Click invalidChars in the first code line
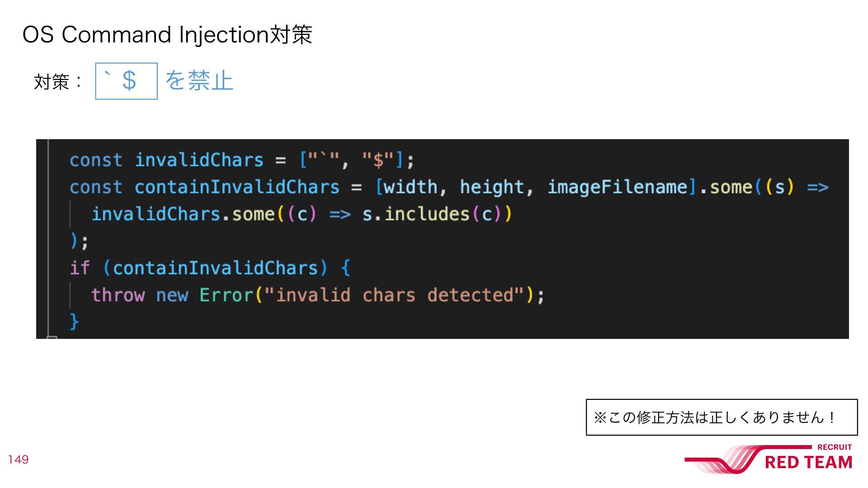 point(199,160)
